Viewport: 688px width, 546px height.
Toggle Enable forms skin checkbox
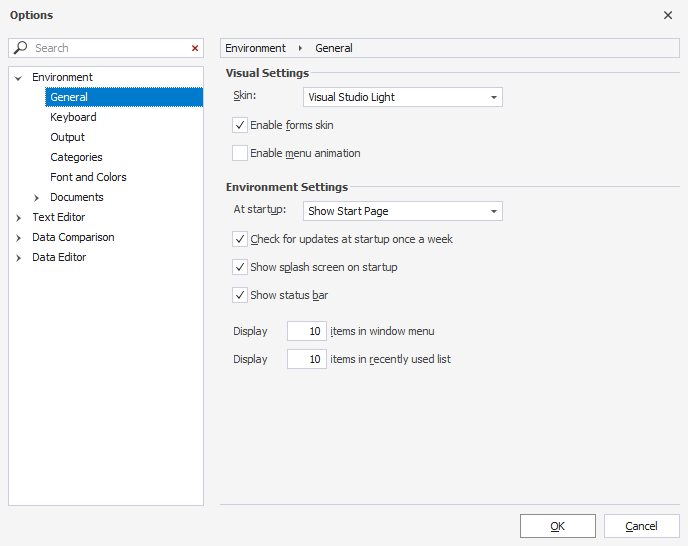point(240,125)
